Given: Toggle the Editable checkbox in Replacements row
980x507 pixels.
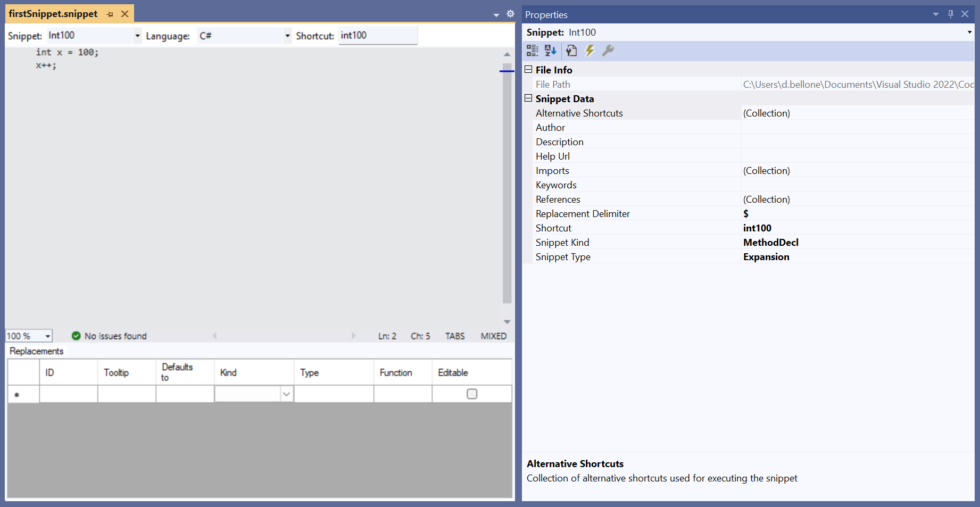Looking at the screenshot, I should click(472, 394).
